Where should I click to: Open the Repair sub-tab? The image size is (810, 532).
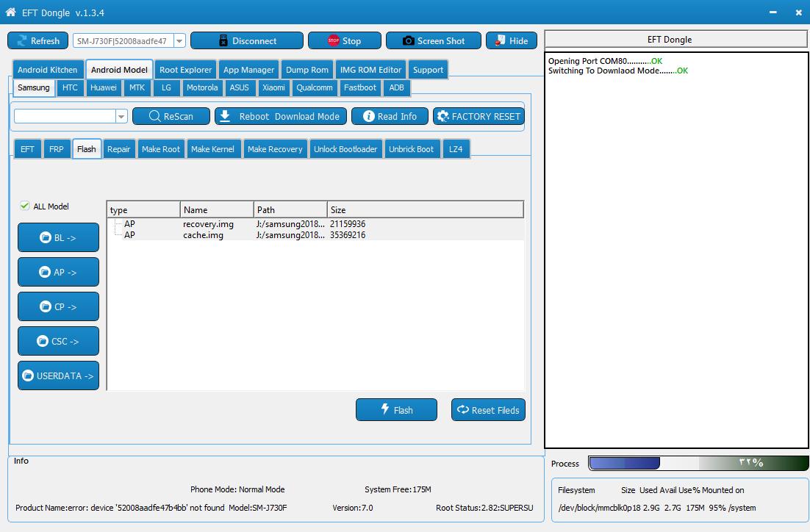coord(119,149)
